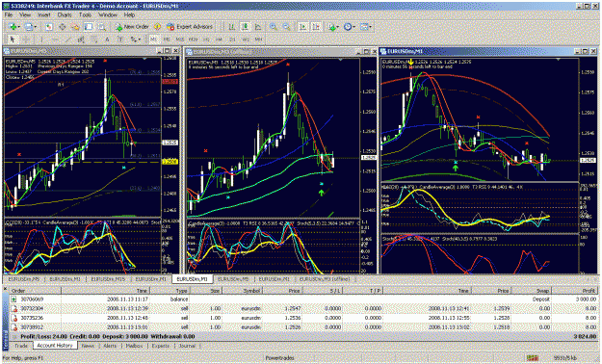The height and width of the screenshot is (364, 602).
Task: Select the crosshair cursor tool
Action: tap(27, 39)
